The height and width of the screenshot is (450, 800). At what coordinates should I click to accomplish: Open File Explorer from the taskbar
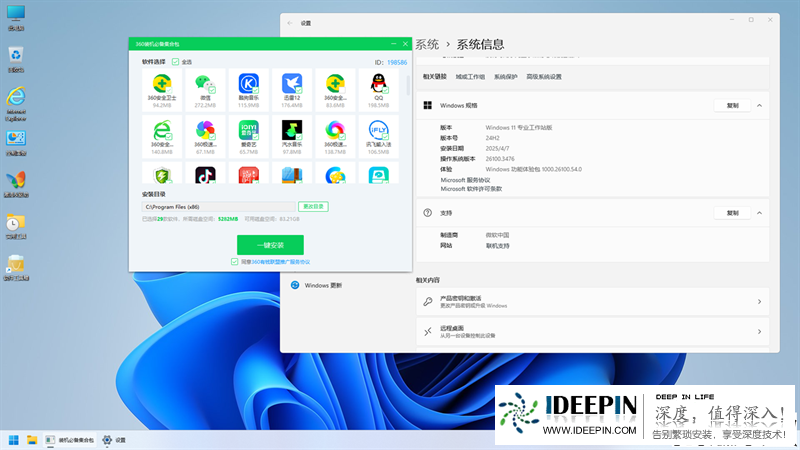[32, 440]
